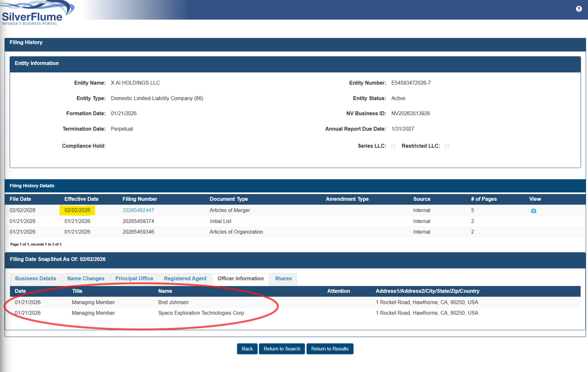Toggle the Series LLC checkbox

pyautogui.click(x=393, y=147)
